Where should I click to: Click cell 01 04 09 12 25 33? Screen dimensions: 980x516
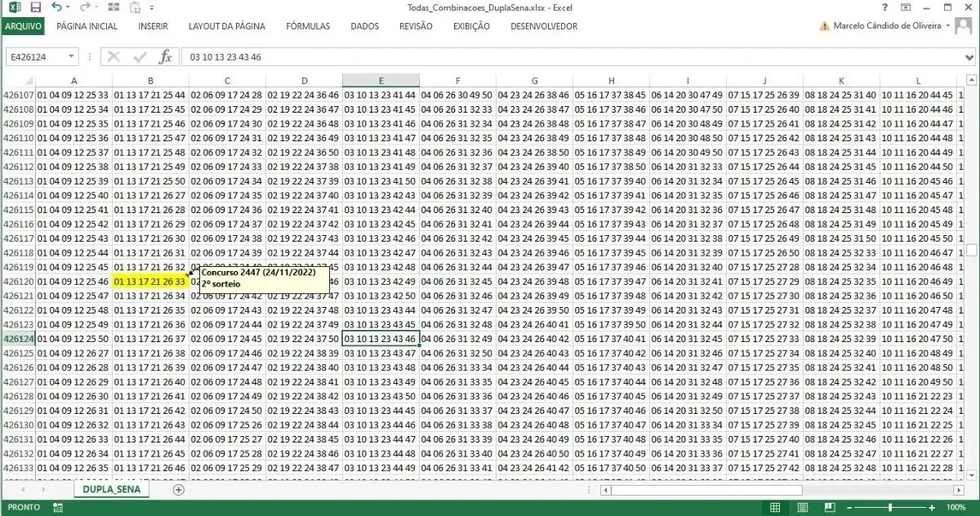(x=74, y=96)
